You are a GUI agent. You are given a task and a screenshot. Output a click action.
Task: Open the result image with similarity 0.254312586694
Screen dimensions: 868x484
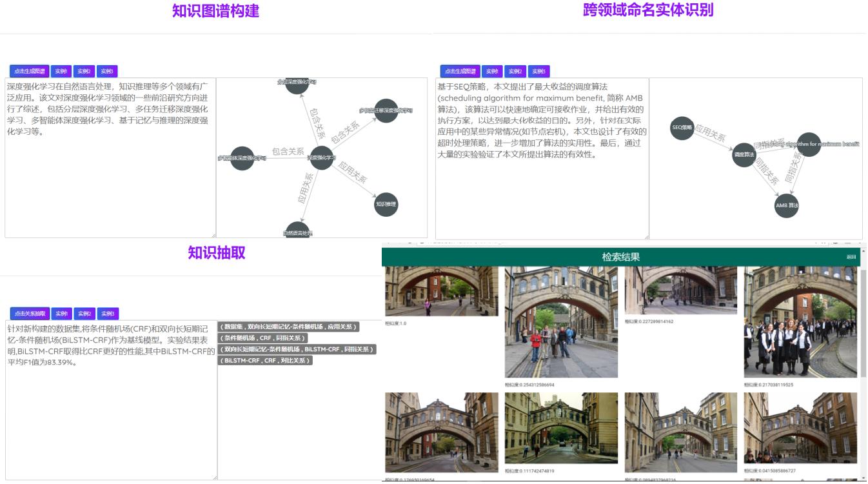(561, 323)
